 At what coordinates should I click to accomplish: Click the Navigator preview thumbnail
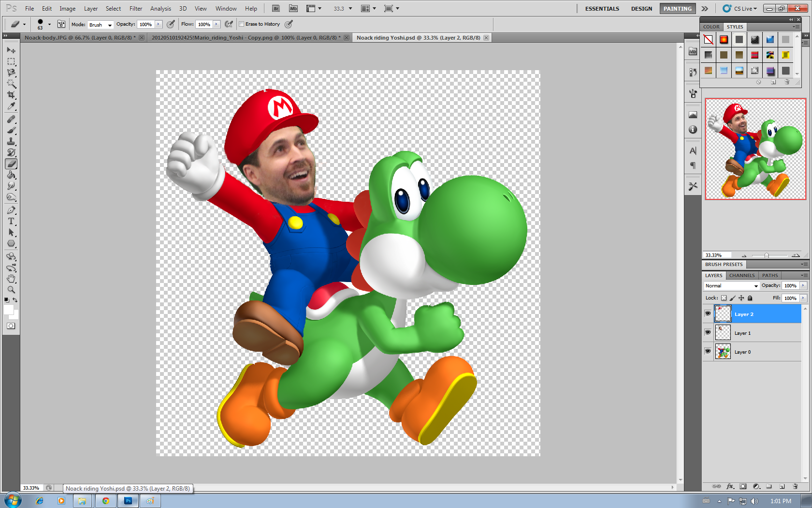pyautogui.click(x=755, y=149)
